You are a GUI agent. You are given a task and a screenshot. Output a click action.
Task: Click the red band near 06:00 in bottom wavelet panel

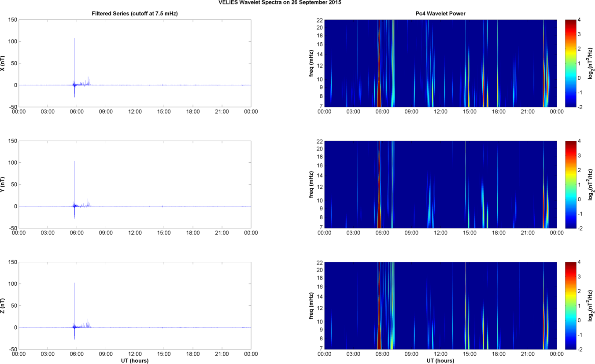click(378, 335)
